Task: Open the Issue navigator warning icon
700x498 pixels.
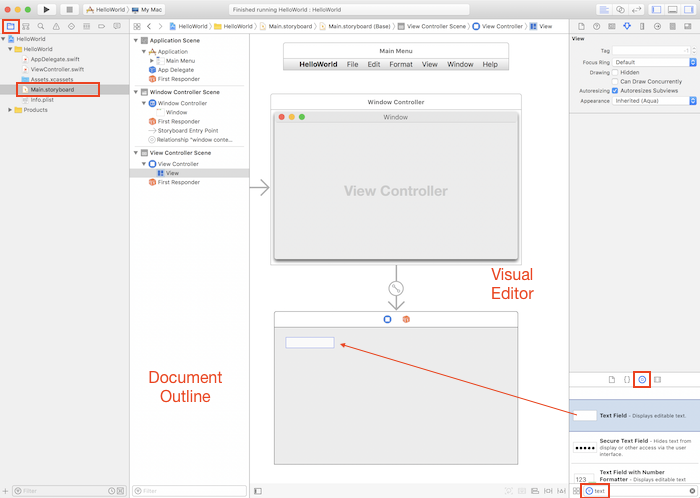Action: click(56, 26)
